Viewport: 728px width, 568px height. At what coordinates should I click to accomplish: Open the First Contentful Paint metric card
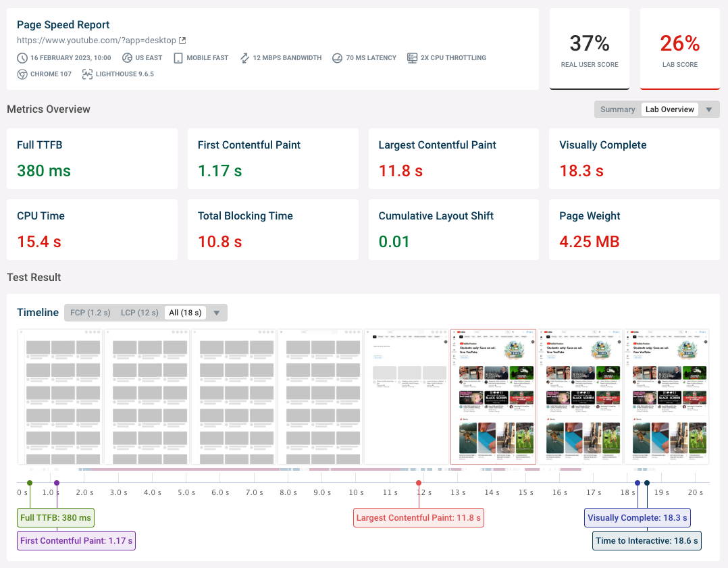click(x=273, y=159)
